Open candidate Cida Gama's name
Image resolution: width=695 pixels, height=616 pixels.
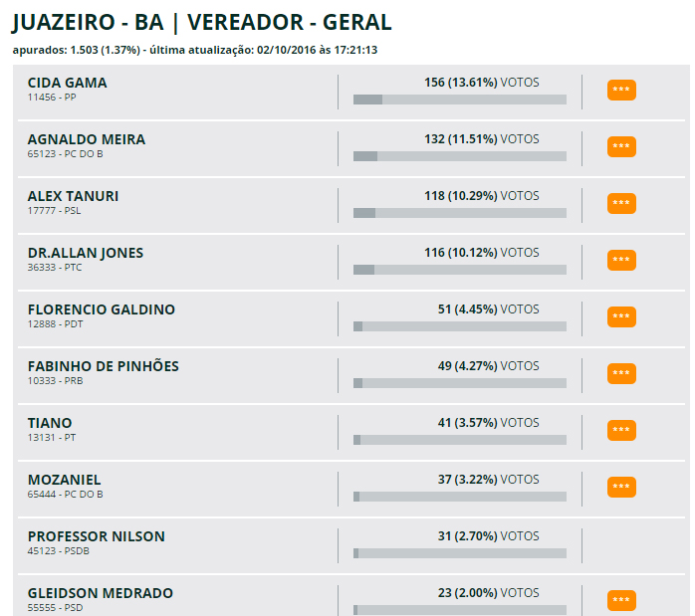click(x=68, y=83)
